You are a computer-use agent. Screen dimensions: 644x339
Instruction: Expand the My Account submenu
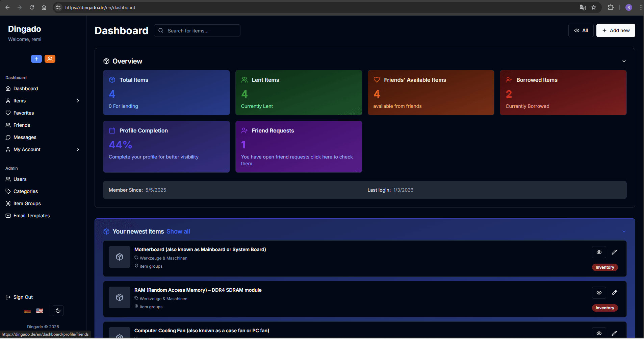click(x=78, y=149)
